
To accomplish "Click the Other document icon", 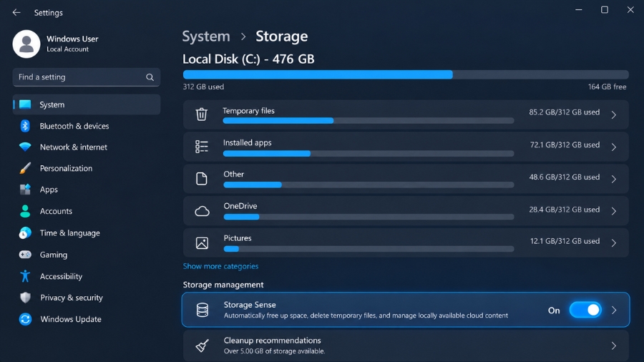I will tap(202, 179).
